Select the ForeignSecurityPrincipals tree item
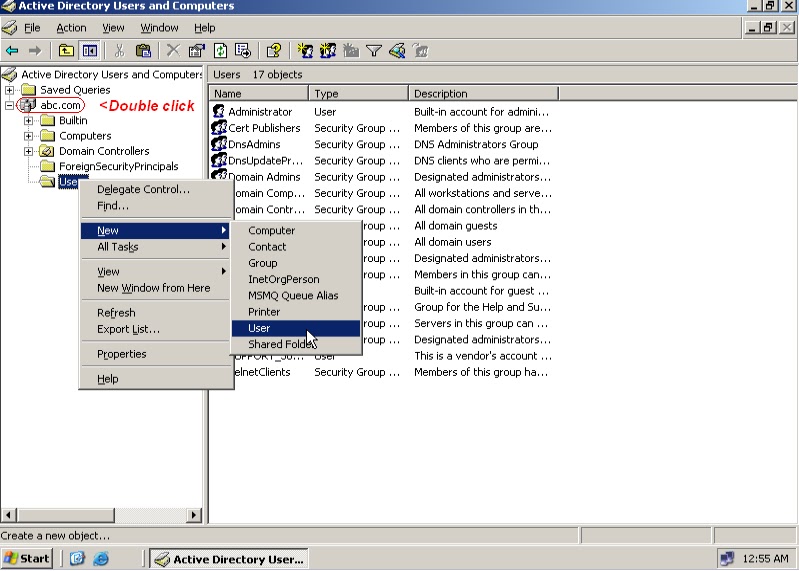Image resolution: width=799 pixels, height=571 pixels. tap(119, 167)
